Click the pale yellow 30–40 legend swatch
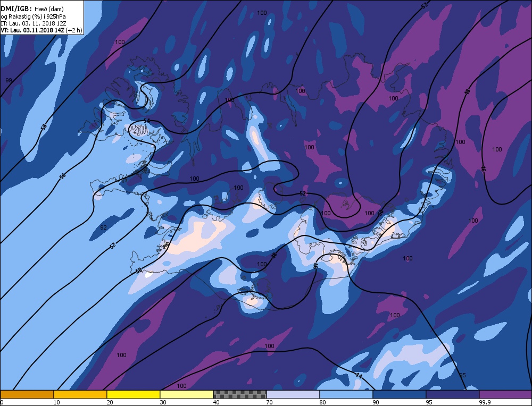 tap(187, 394)
